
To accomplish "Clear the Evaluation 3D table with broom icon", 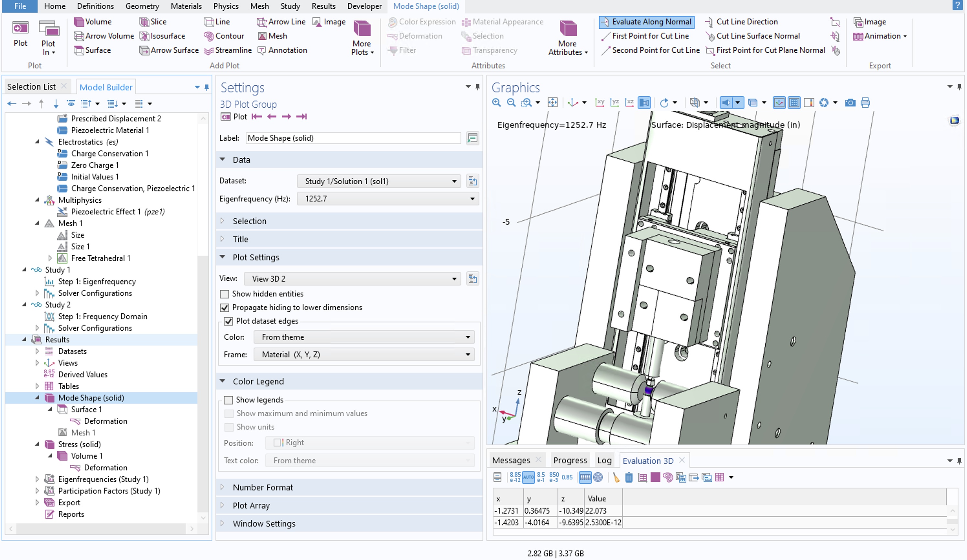I will coord(616,478).
